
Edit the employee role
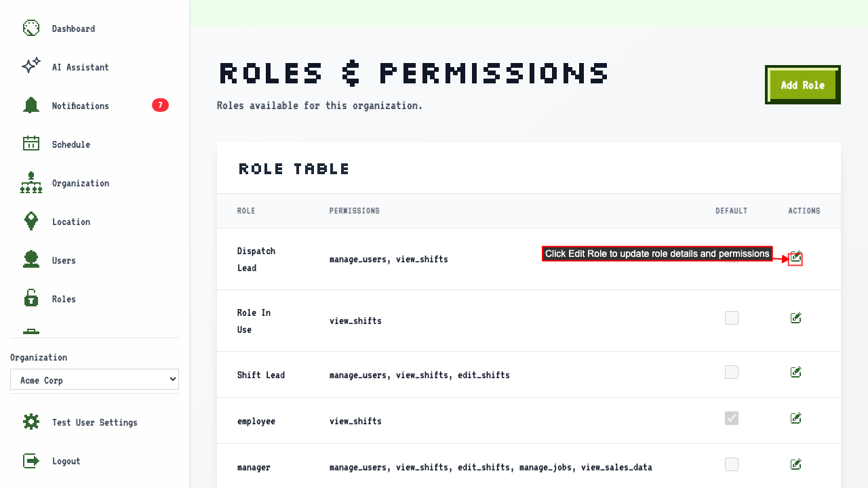(x=796, y=418)
